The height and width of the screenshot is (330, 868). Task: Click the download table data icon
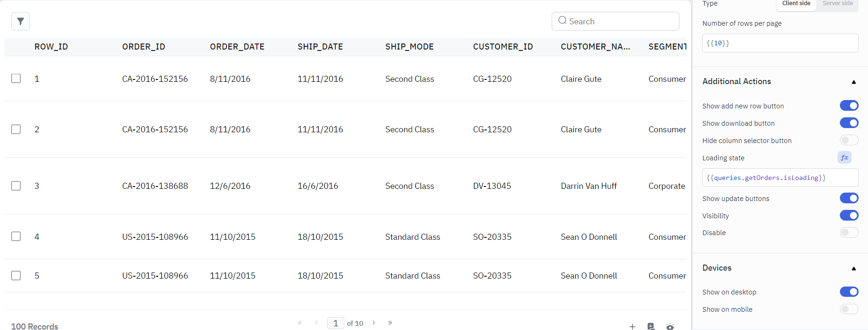651,327
